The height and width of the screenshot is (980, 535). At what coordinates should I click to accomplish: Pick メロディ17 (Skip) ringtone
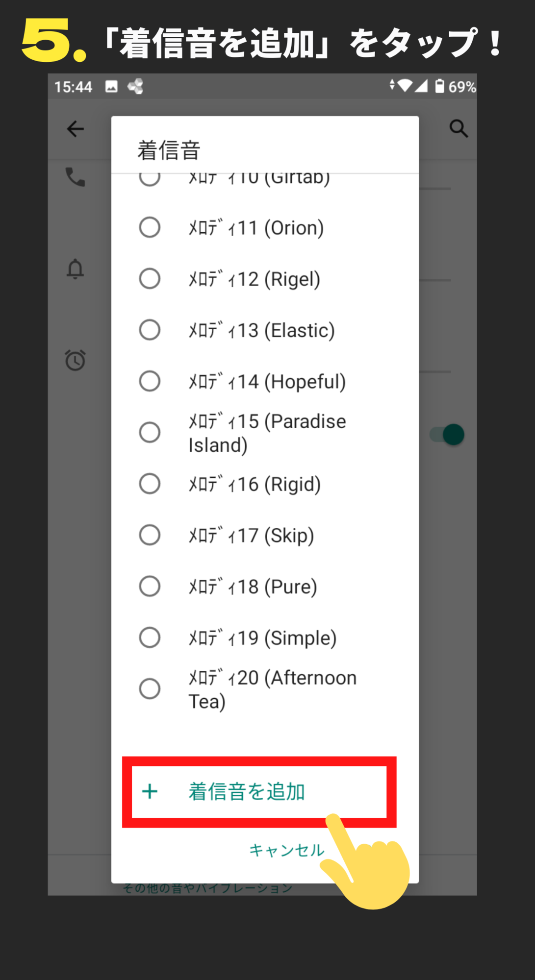[265, 535]
